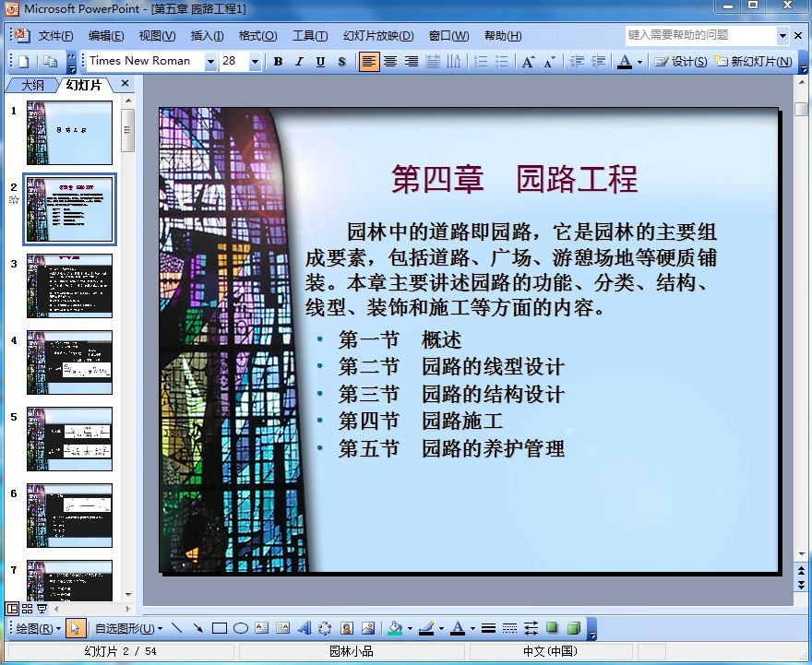Open the AutoShapes 自选图形 menu
The height and width of the screenshot is (665, 812).
point(128,629)
